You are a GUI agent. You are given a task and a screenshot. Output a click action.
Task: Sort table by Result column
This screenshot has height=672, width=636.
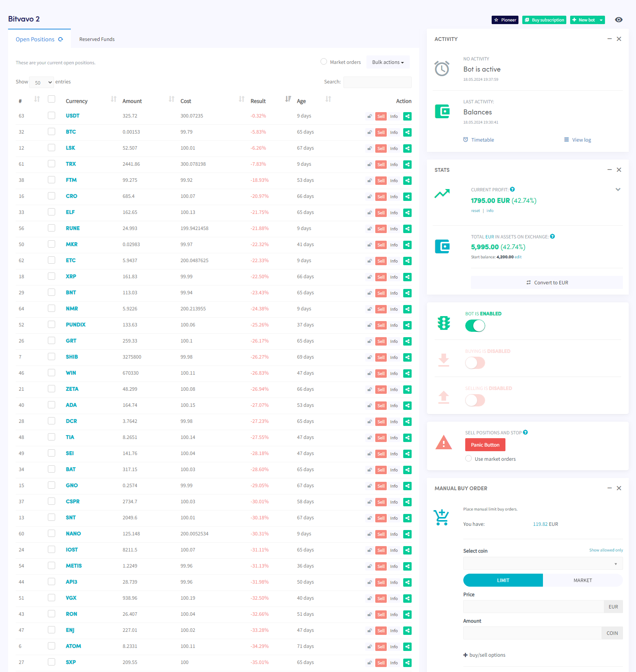[x=288, y=99]
